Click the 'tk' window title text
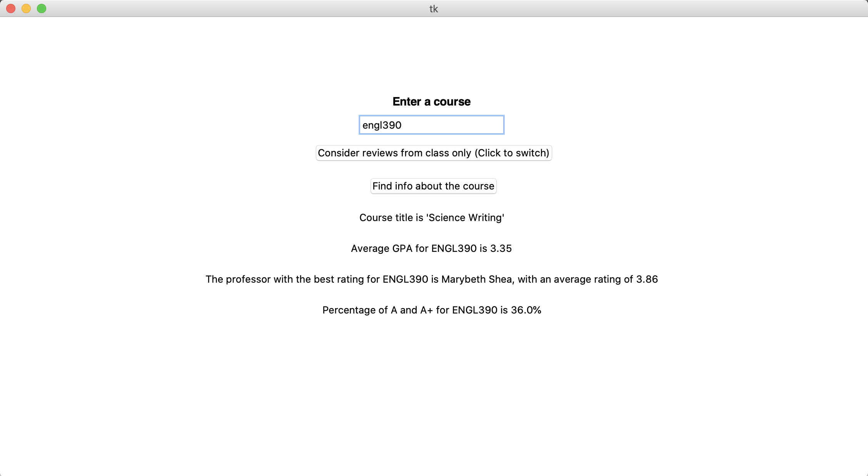Viewport: 868px width, 476px height. click(x=434, y=9)
